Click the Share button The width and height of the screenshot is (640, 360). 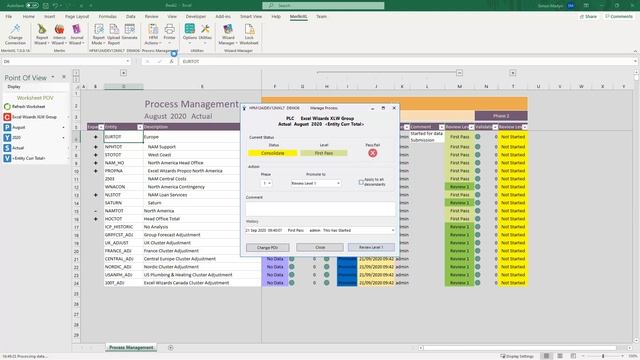tap(588, 16)
